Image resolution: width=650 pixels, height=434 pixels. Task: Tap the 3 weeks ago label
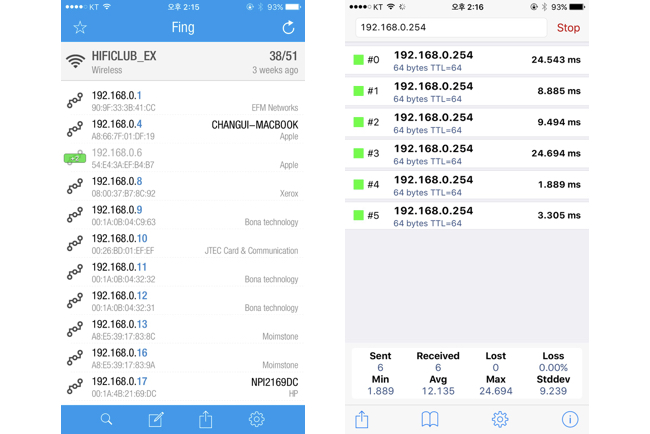[275, 70]
